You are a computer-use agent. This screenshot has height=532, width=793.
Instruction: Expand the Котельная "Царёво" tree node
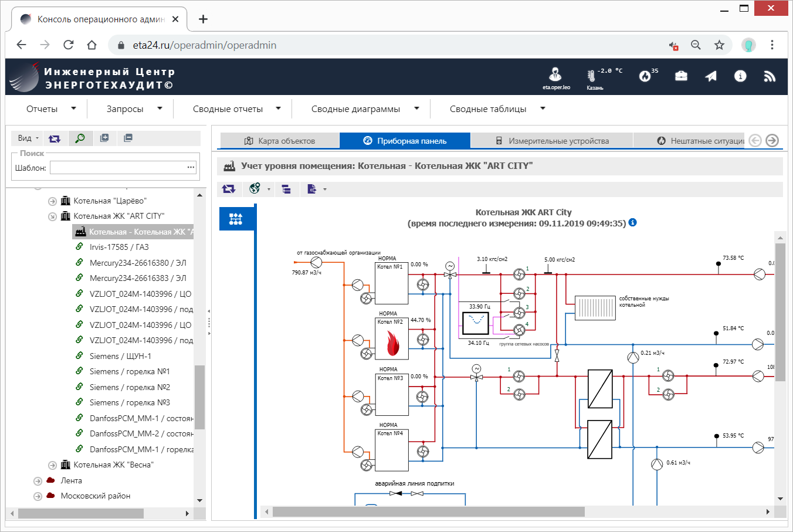pyautogui.click(x=52, y=201)
